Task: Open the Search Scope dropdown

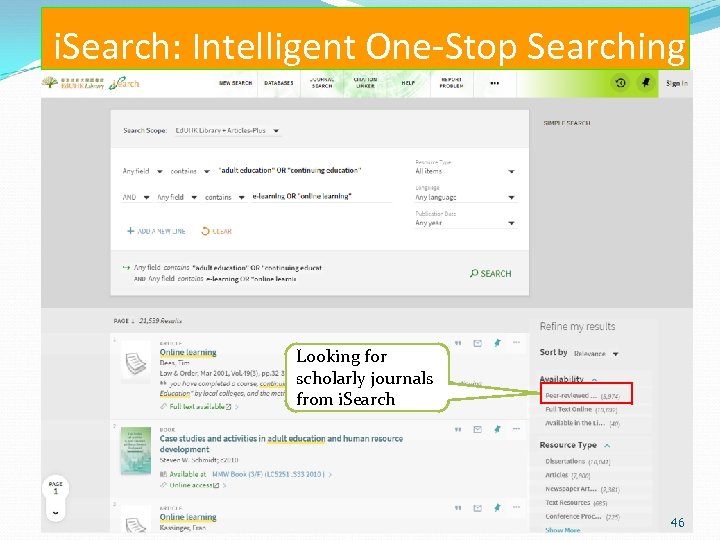Action: coord(227,131)
